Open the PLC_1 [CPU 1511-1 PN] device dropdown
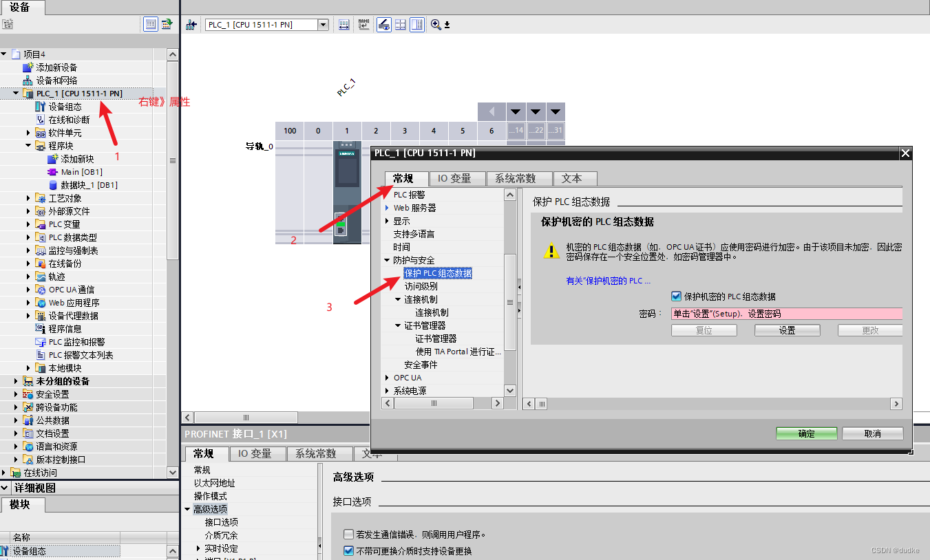Viewport: 930px width, 560px height. click(323, 25)
